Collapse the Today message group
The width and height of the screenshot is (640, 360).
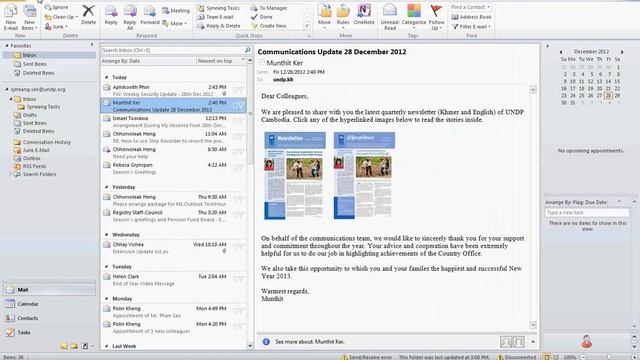coord(107,77)
